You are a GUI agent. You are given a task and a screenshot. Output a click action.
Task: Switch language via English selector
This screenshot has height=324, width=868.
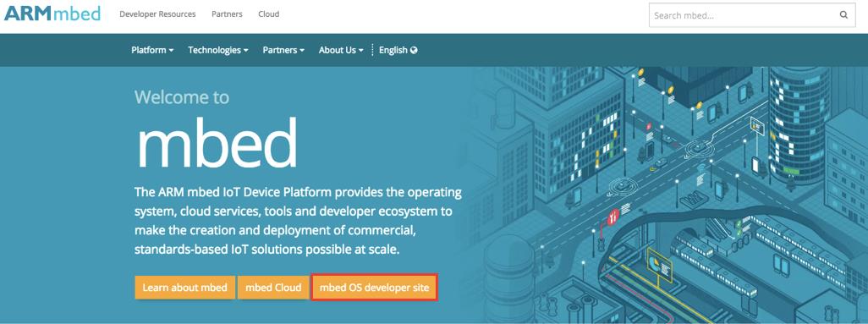click(x=398, y=50)
